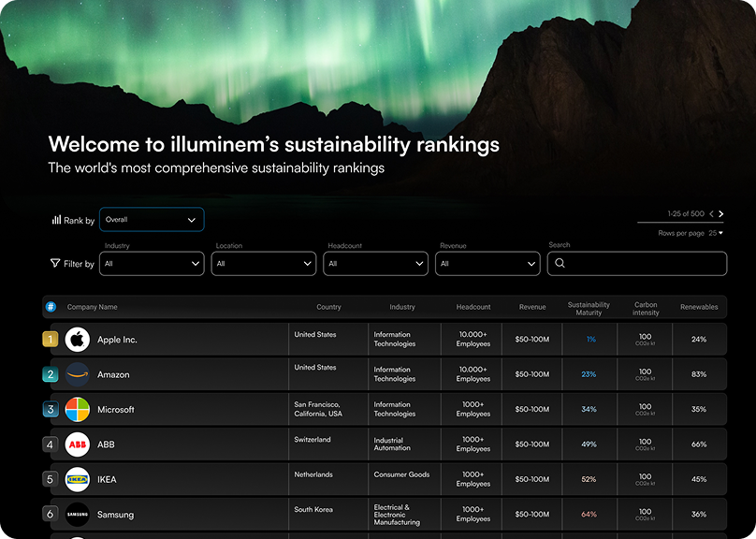Sort by Sustainability Maturity column header

(x=589, y=309)
